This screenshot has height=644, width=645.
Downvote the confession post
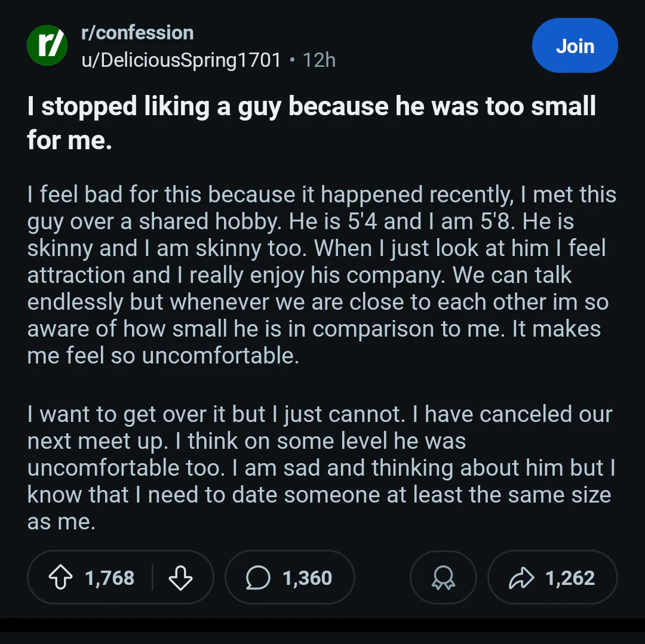[x=180, y=578]
